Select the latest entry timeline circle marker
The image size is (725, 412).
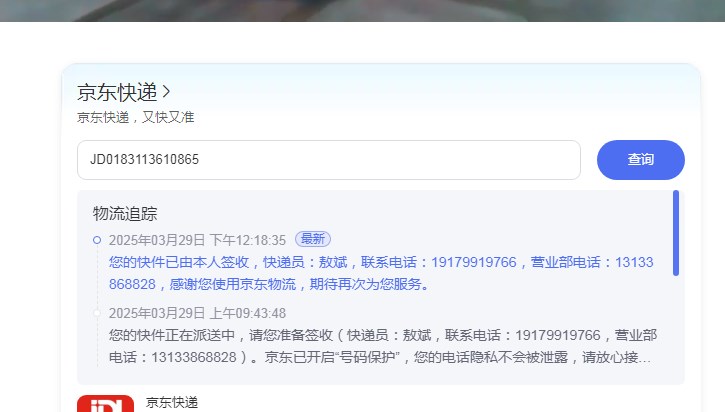coord(97,240)
